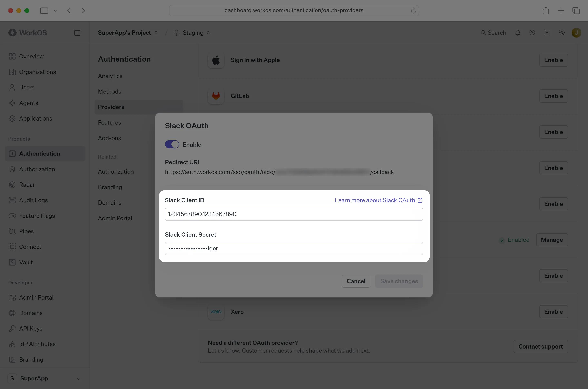Open the Safari tab group dropdown arrow
Screen dimensions: 588x389
tap(55, 11)
